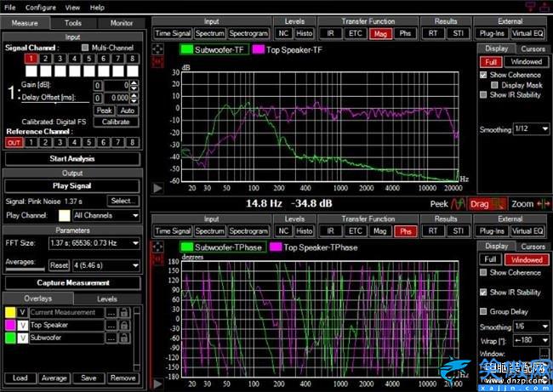This screenshot has height=392, width=553.
Task: Click the Start Analysis button
Action: (x=72, y=159)
